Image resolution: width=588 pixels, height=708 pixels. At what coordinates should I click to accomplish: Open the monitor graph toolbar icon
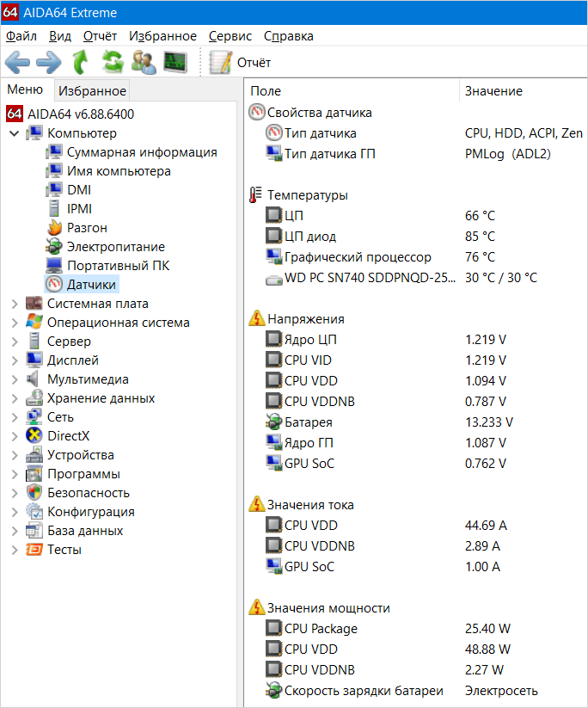tap(175, 62)
